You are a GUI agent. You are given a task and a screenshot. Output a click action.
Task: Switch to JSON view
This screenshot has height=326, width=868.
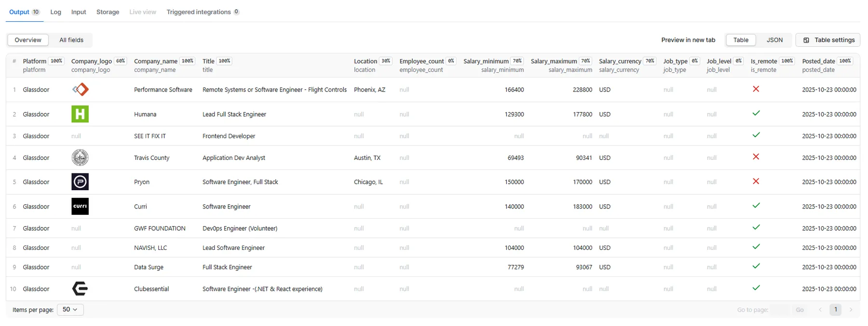pyautogui.click(x=774, y=40)
